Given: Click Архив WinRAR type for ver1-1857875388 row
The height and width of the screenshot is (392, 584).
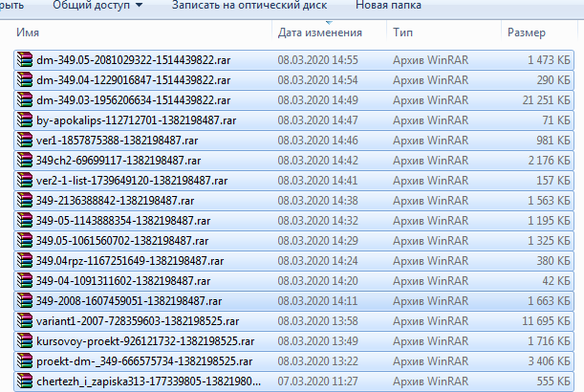Looking at the screenshot, I should coord(430,141).
